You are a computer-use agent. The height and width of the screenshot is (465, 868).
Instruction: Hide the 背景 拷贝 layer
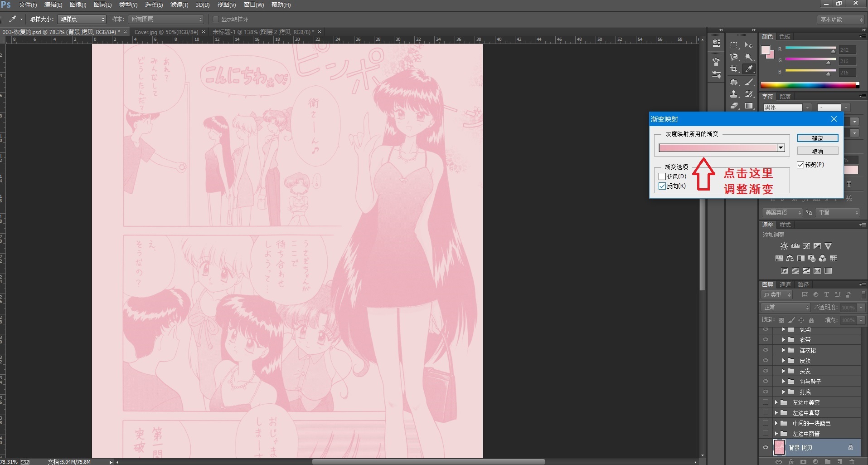click(766, 448)
